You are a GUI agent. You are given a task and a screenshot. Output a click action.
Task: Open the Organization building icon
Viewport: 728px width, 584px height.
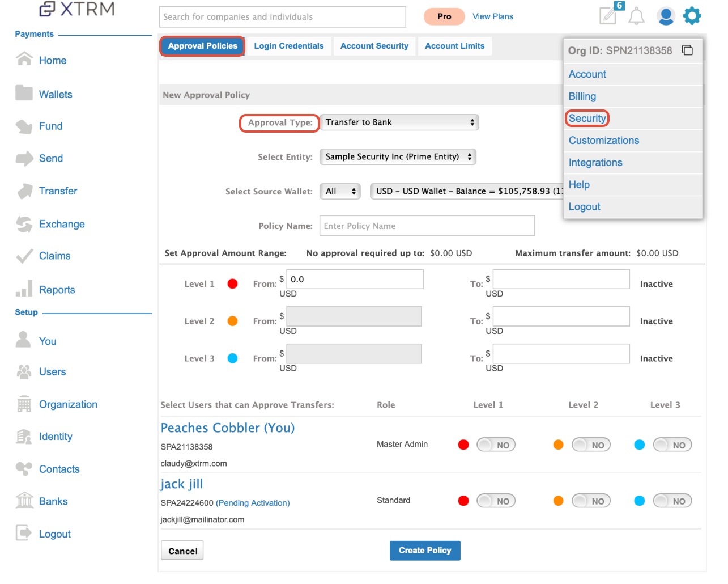pyautogui.click(x=24, y=404)
